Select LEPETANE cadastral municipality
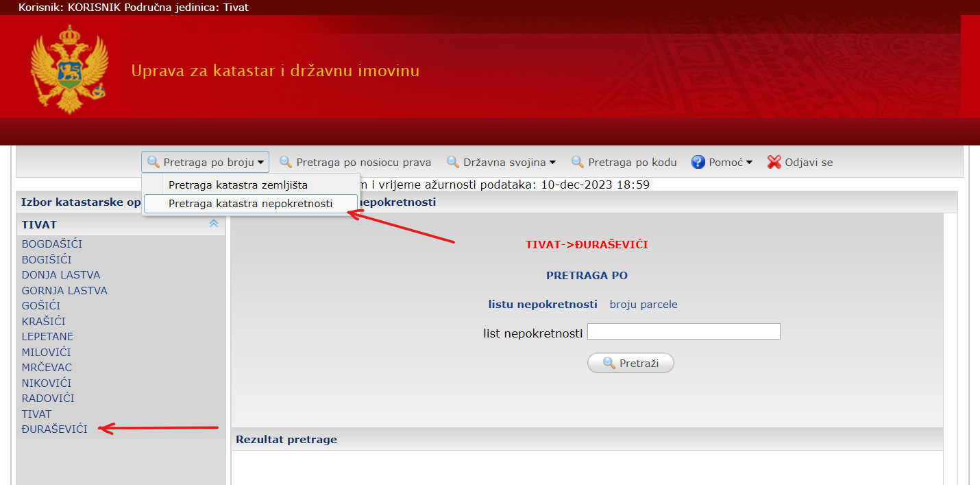The height and width of the screenshot is (485, 980). point(47,337)
